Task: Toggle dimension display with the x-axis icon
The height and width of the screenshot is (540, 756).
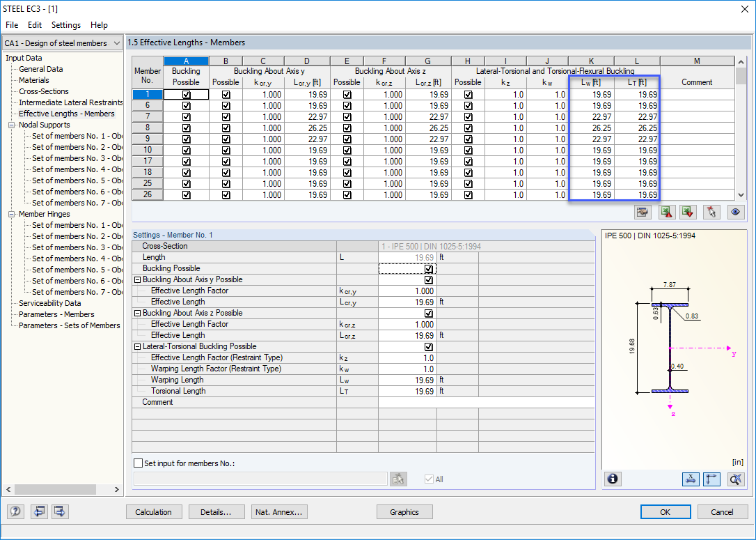Action: point(691,479)
